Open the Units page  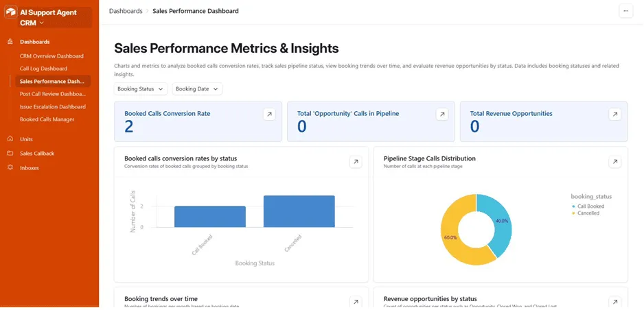coord(26,139)
